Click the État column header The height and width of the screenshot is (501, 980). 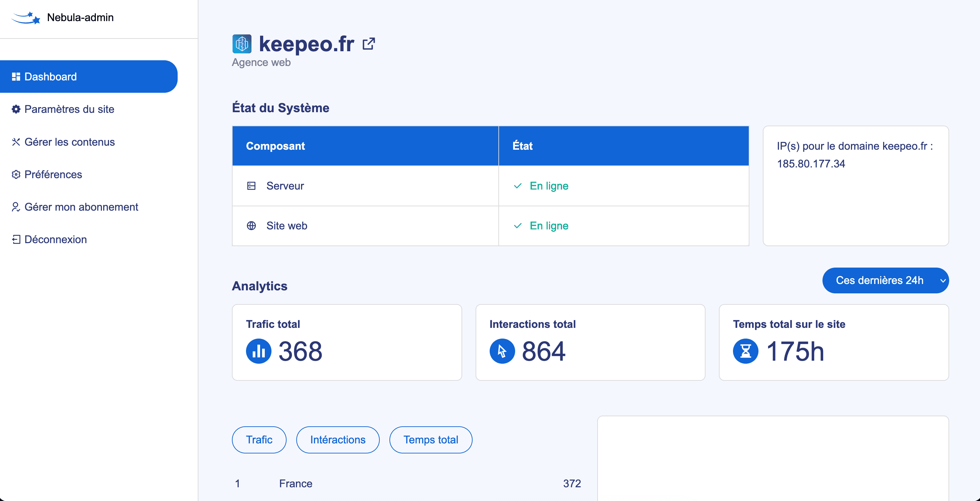tap(624, 146)
